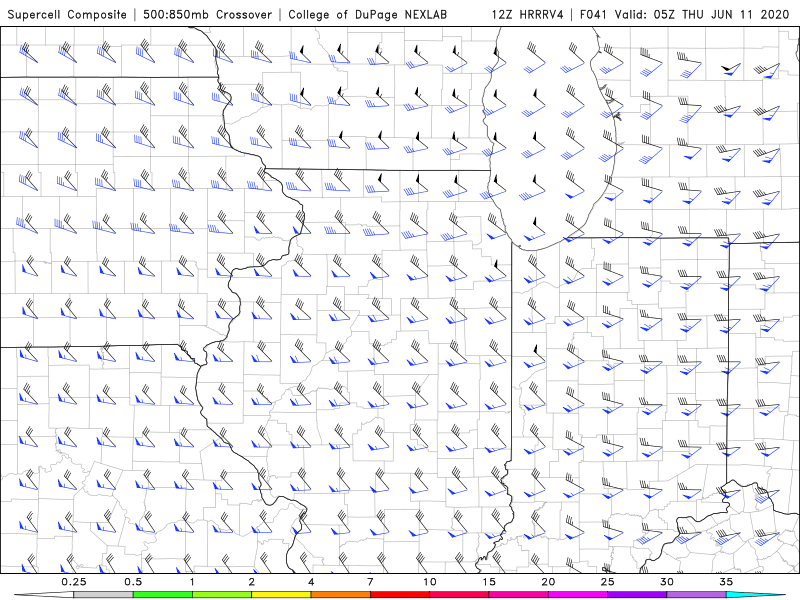Select the "Valid: 05Z THU JUN 11 2020" text
Viewport: 800px width, 600px height.
[x=702, y=15]
